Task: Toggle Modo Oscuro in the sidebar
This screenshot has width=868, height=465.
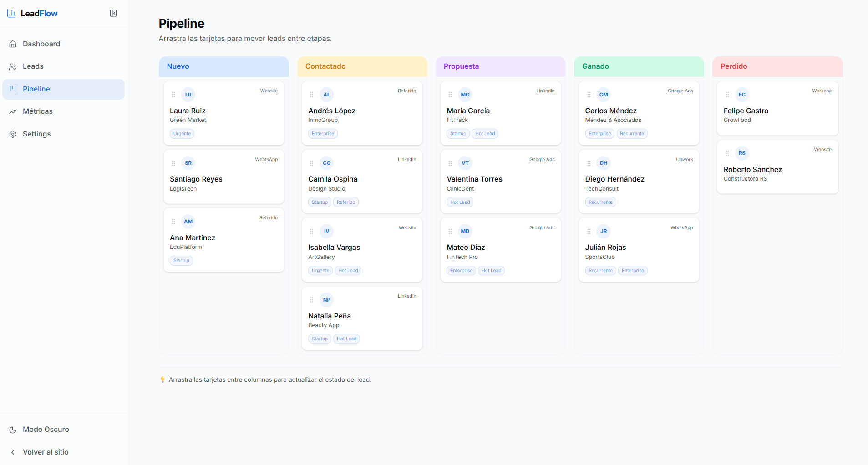Action: pyautogui.click(x=46, y=430)
